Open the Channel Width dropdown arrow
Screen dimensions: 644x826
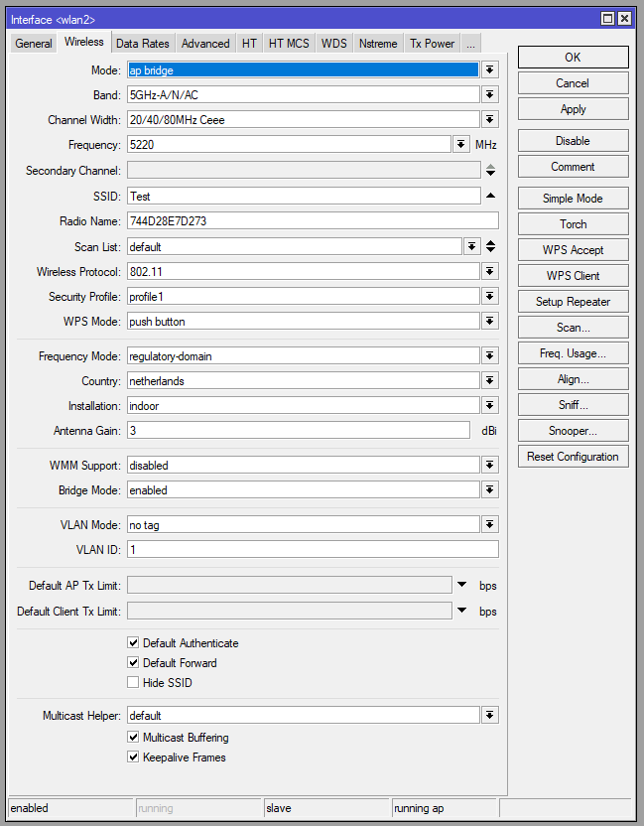(490, 119)
